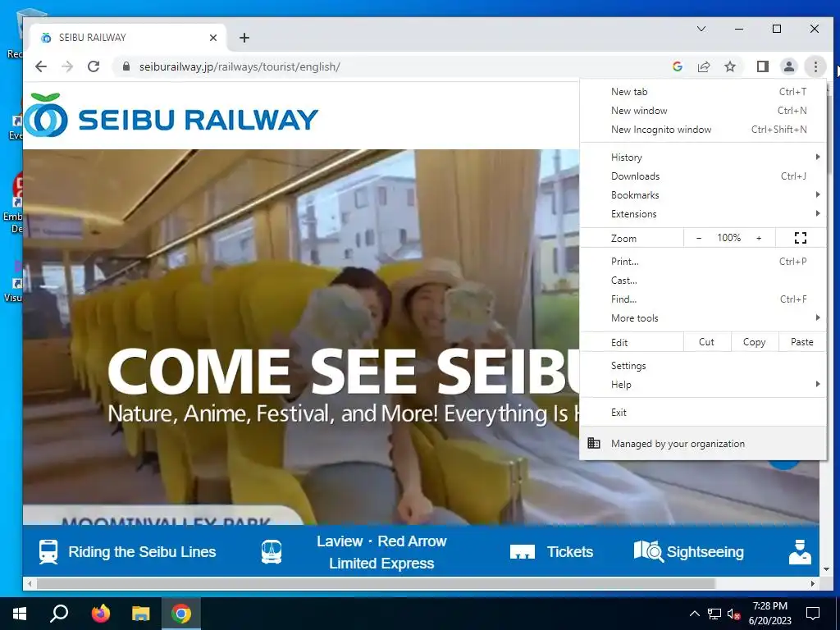Open Riding the Seibu Lines link
Image resolution: width=840 pixels, height=630 pixels.
coord(142,552)
